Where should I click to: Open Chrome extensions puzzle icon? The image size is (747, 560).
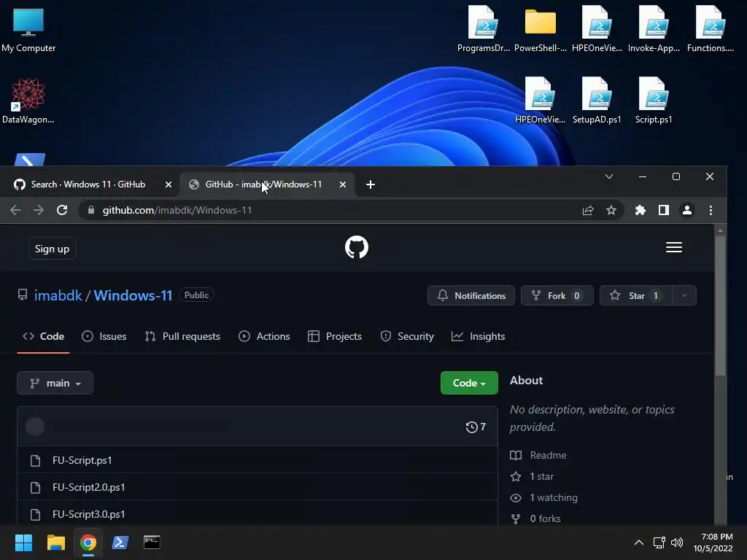click(640, 210)
